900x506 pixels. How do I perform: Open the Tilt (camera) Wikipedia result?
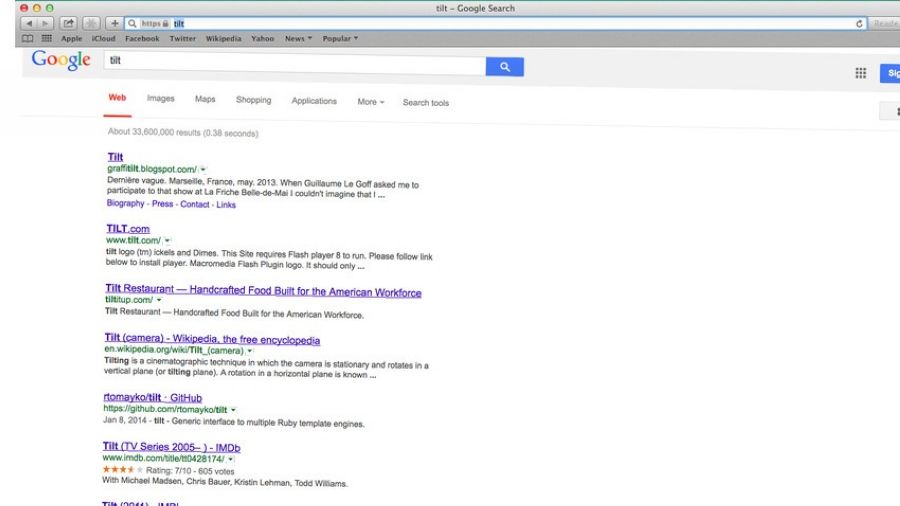click(x=212, y=340)
